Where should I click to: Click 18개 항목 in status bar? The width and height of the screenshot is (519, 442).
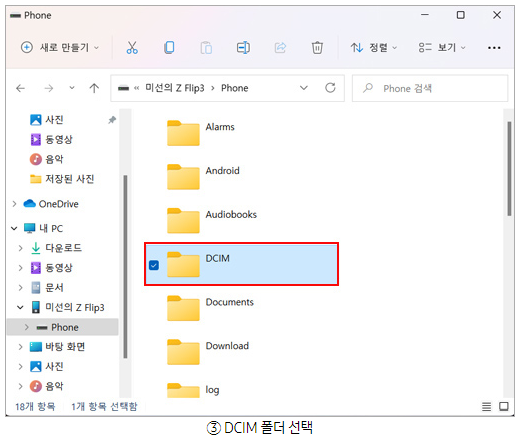point(35,406)
